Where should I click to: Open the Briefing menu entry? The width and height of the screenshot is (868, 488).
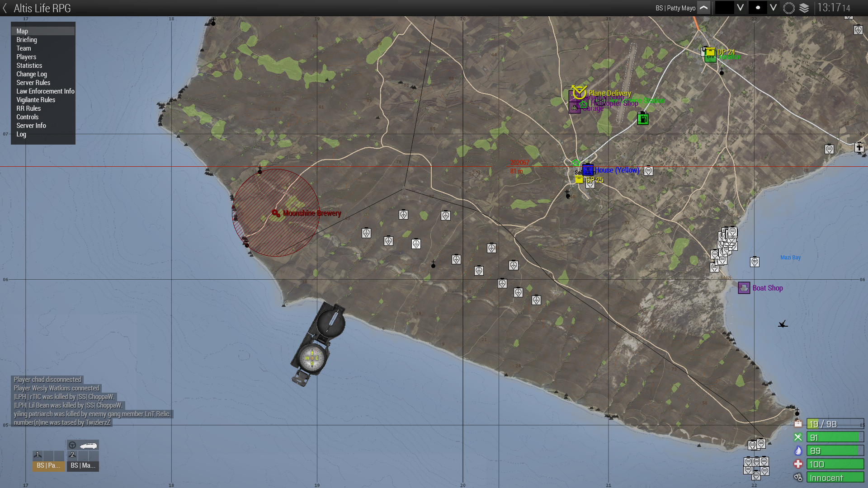(x=27, y=40)
